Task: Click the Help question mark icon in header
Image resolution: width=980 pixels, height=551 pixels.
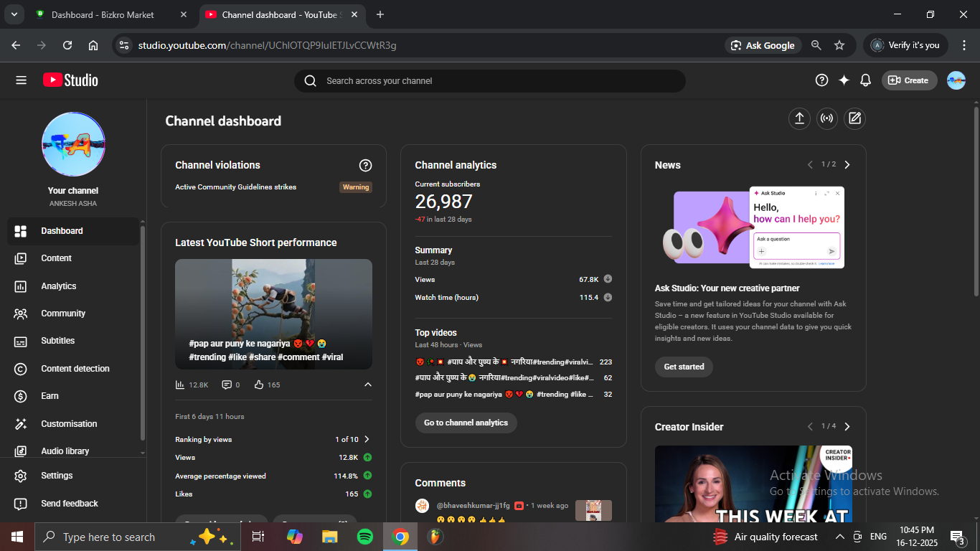Action: (x=822, y=80)
